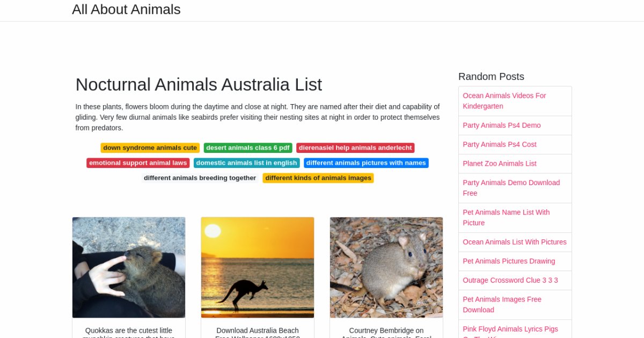Visit the Planet Zoo Animals List post

tap(500, 164)
